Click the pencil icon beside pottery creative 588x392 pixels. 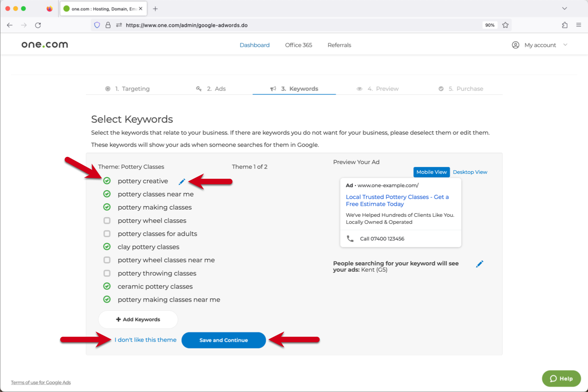(x=182, y=181)
